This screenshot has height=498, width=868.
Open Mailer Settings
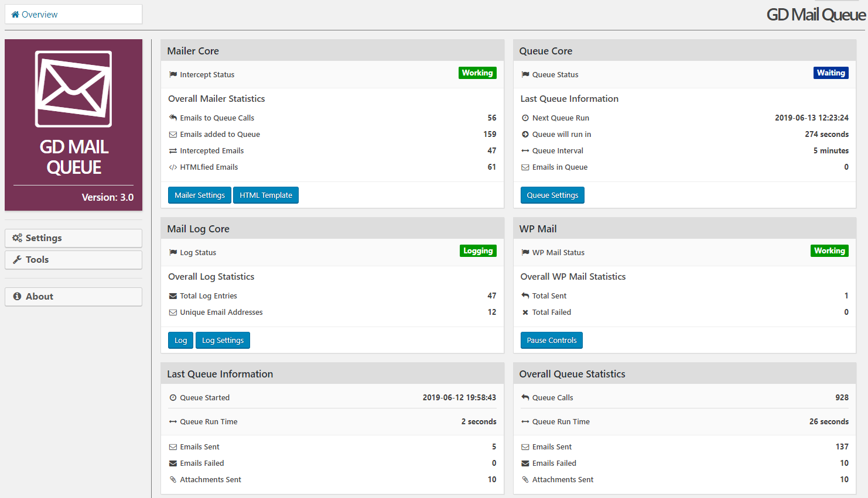click(x=199, y=195)
